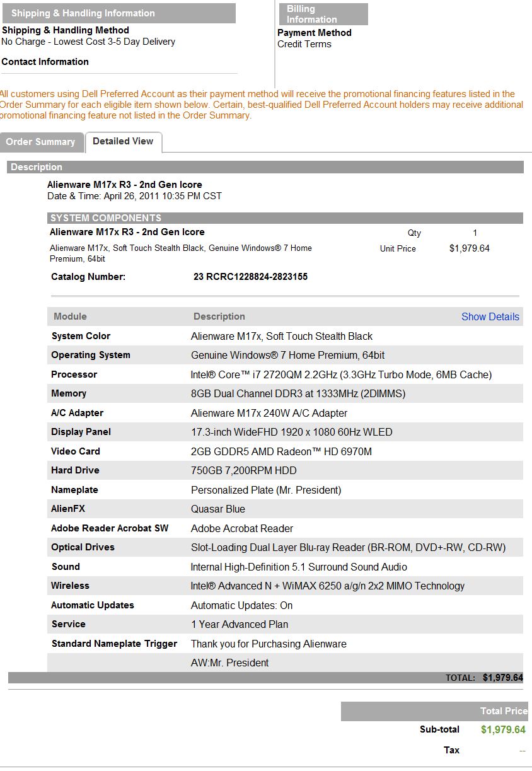Select the "Slot-Loading Dual Layer Blu-ray Reader" description
Viewport: 532px width, 771px height.
(349, 548)
